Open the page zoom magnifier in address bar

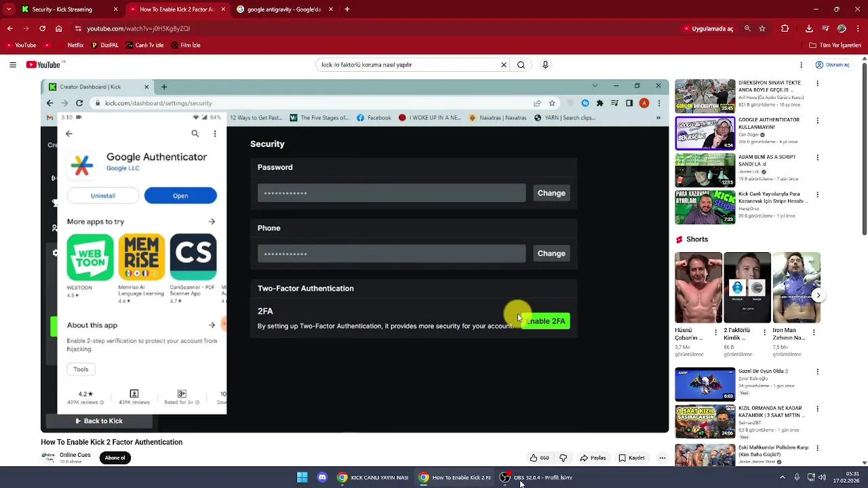point(747,28)
